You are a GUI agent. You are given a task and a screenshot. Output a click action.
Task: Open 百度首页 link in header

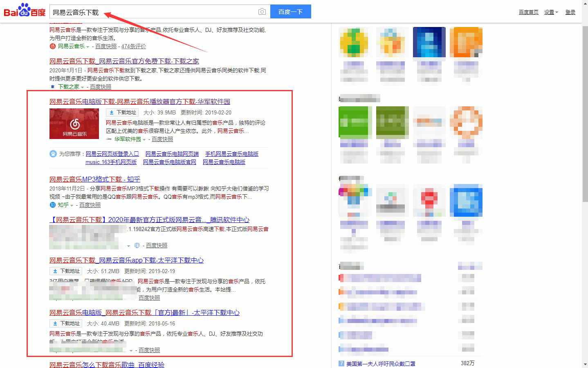(x=529, y=12)
